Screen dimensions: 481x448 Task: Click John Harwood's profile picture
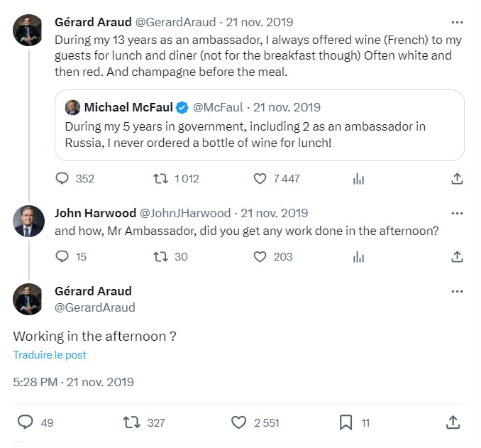[x=28, y=221]
